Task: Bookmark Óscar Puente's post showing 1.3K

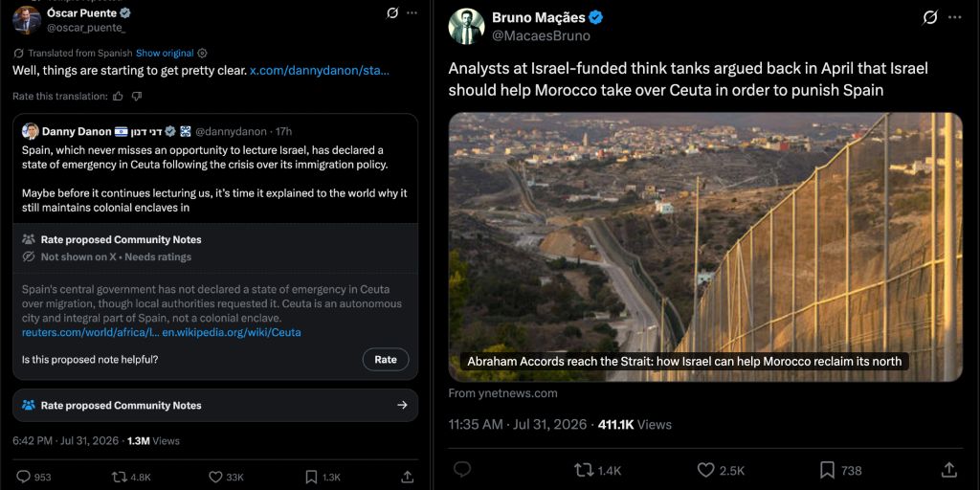Action: point(311,477)
